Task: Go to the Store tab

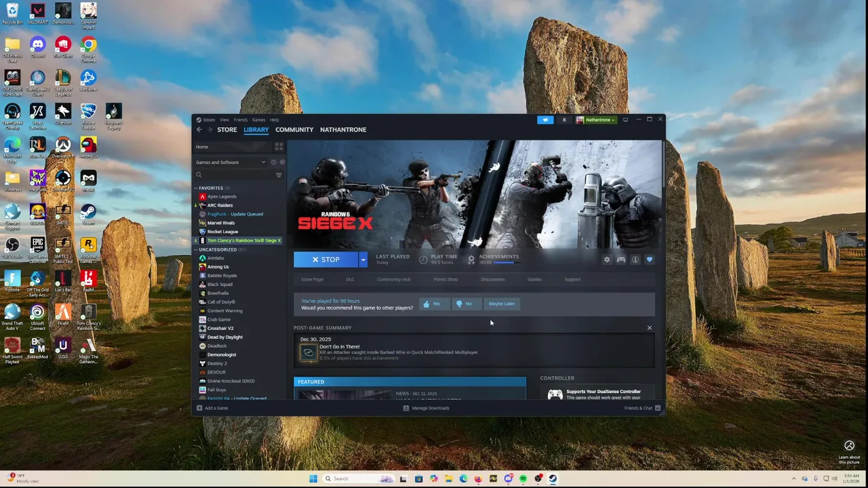Action: click(x=227, y=129)
